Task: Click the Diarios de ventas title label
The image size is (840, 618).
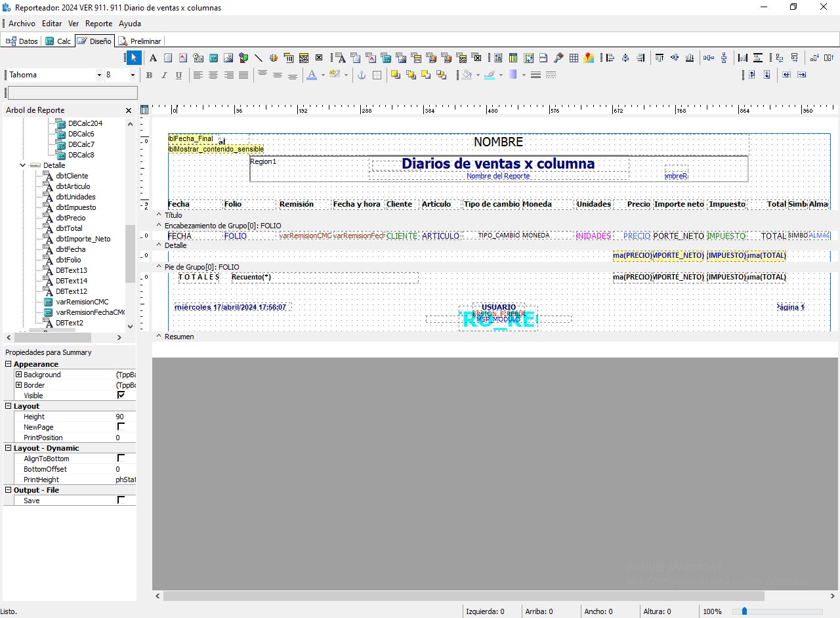Action: [x=497, y=163]
